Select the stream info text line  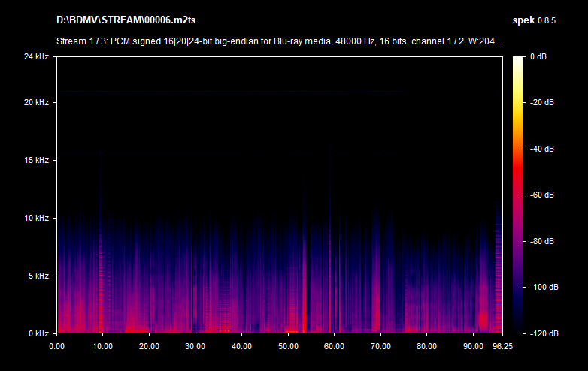click(278, 41)
